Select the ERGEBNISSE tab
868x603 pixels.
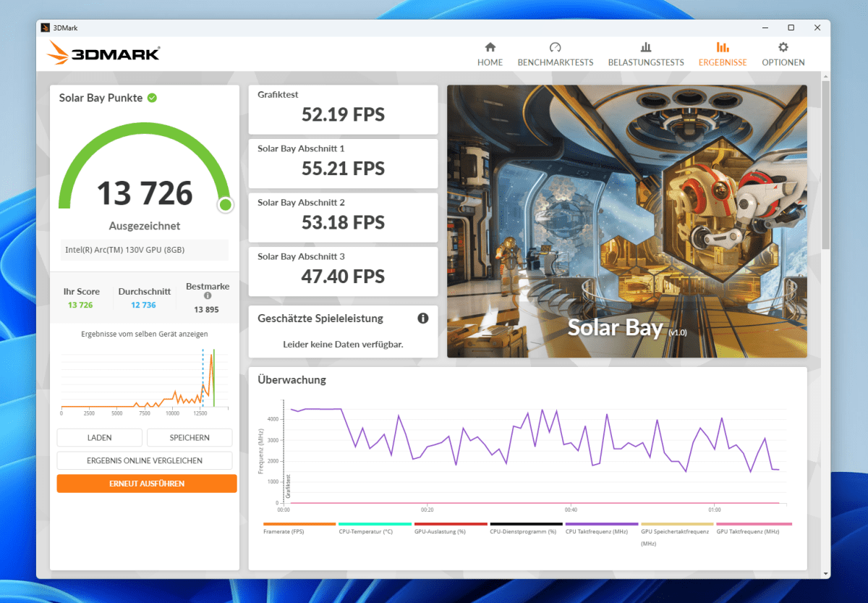click(723, 54)
